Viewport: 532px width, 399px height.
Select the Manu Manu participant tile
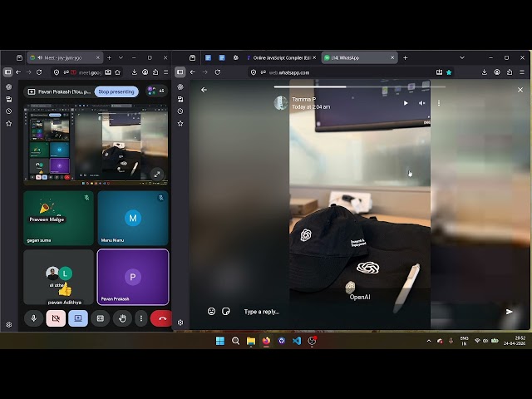pyautogui.click(x=133, y=218)
